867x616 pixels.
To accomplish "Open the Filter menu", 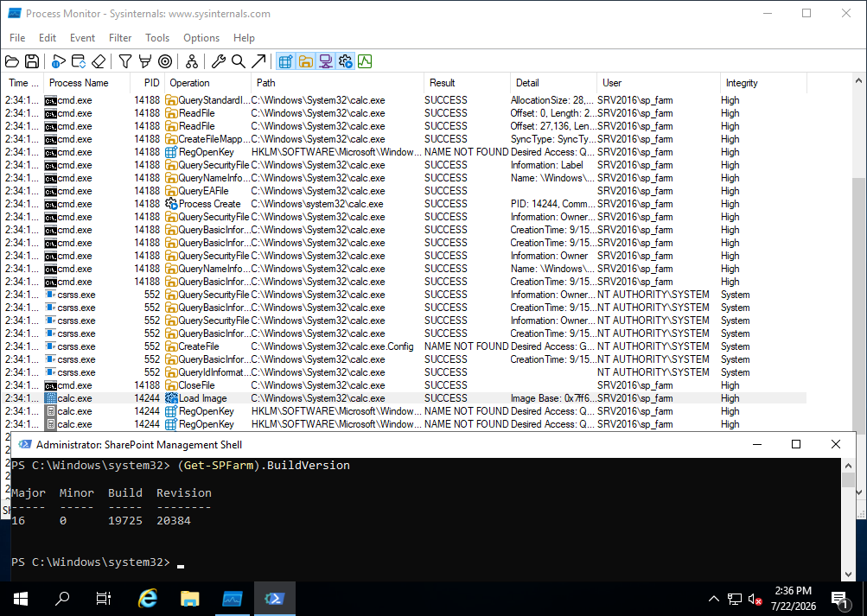I will (x=120, y=37).
